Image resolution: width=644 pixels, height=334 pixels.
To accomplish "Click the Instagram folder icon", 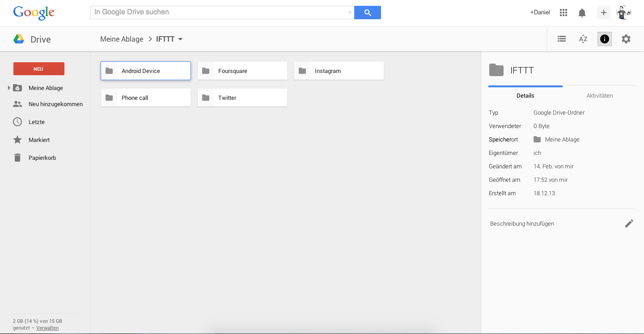I will [x=302, y=71].
